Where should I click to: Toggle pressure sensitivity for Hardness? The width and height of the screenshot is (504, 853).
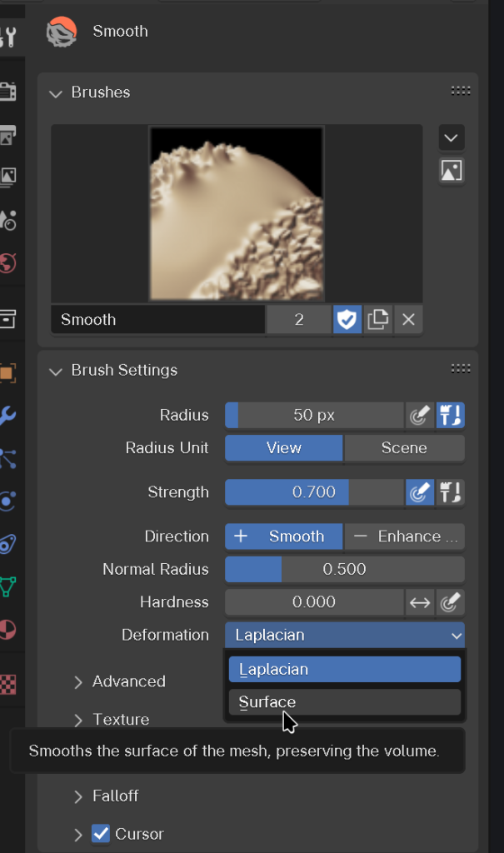[x=450, y=602]
